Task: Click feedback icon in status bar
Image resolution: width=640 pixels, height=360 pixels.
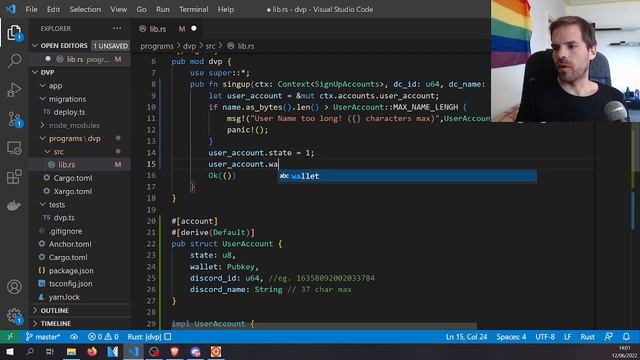Action: click(x=608, y=337)
